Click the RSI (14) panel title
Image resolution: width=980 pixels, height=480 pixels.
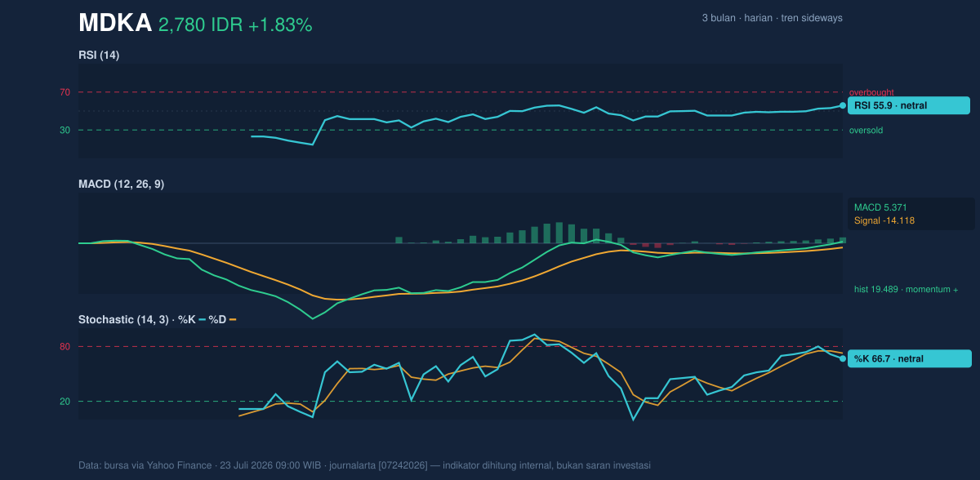99,55
